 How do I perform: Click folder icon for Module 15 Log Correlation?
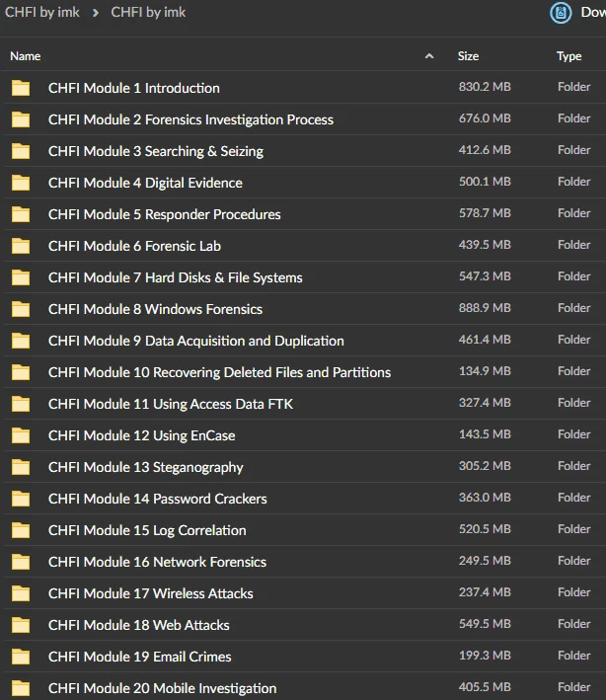tap(21, 530)
